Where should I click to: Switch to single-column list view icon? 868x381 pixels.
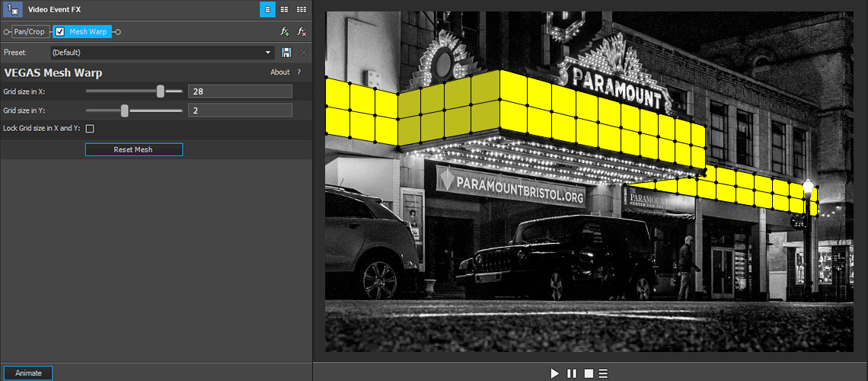click(x=268, y=10)
